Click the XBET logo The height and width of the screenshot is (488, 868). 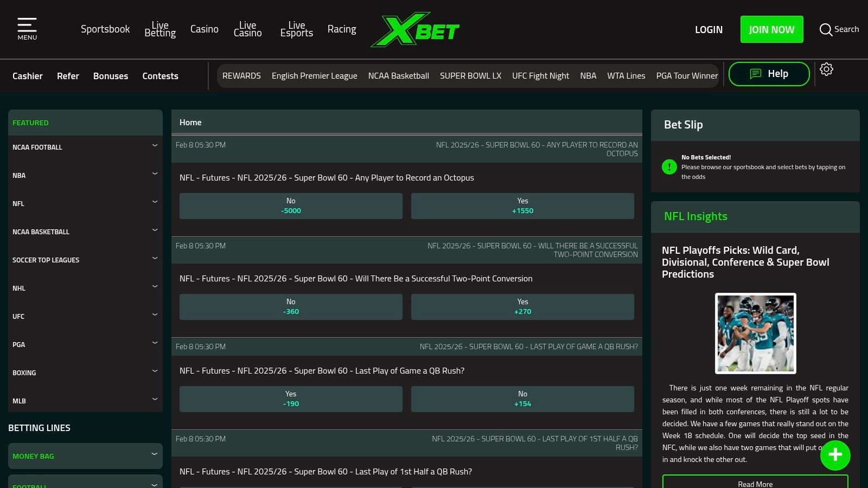click(415, 30)
